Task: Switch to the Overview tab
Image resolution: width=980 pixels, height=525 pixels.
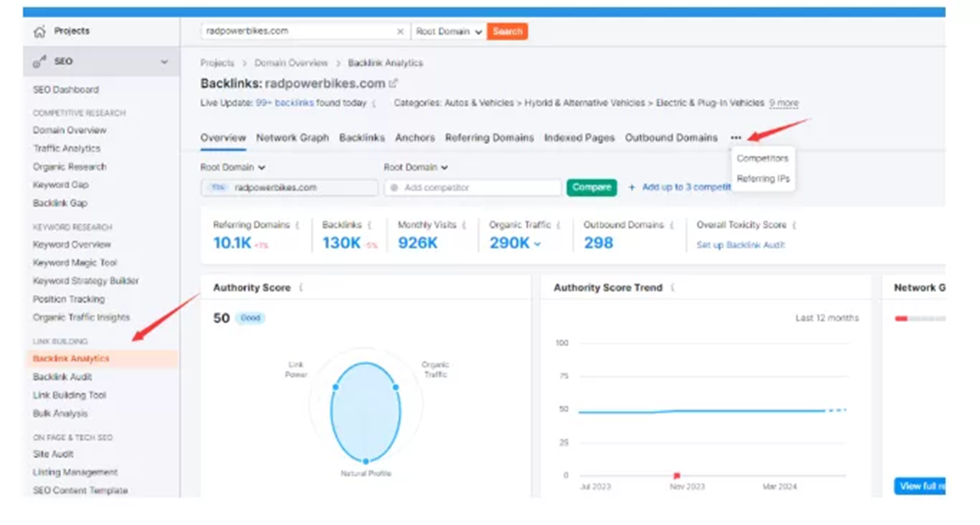Action: coord(223,138)
